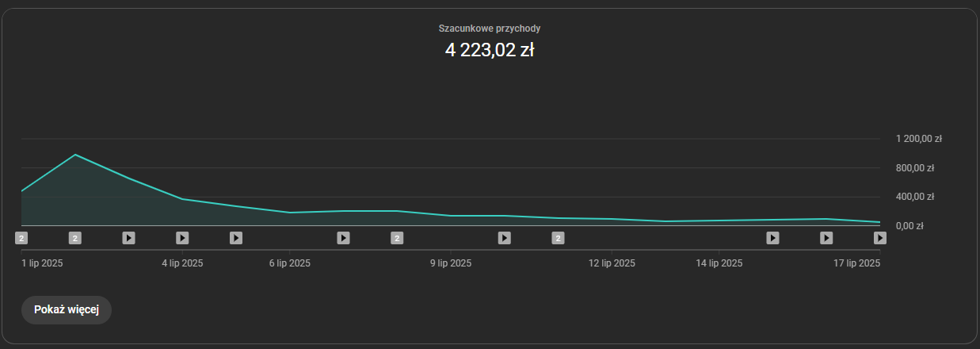Click the video play marker above 4 lip 2025
Screen dimensions: 980x349
pos(182,237)
